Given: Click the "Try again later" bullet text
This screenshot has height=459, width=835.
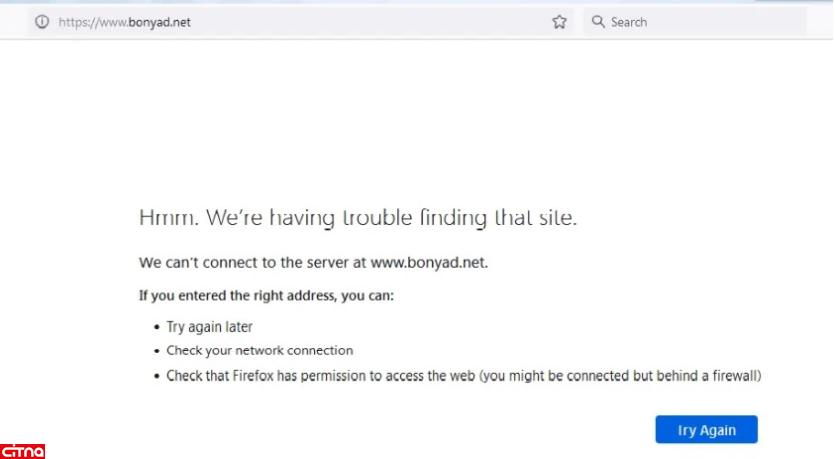Looking at the screenshot, I should pos(209,327).
